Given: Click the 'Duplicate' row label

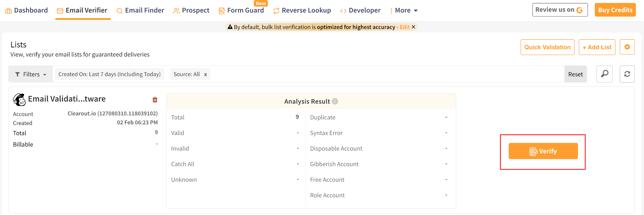Looking at the screenshot, I should [x=323, y=117].
